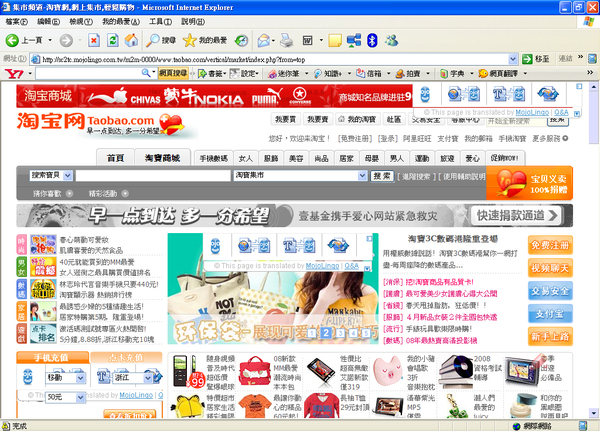Open the 50元 amount dropdown
This screenshot has width=600, height=431.
[80, 398]
